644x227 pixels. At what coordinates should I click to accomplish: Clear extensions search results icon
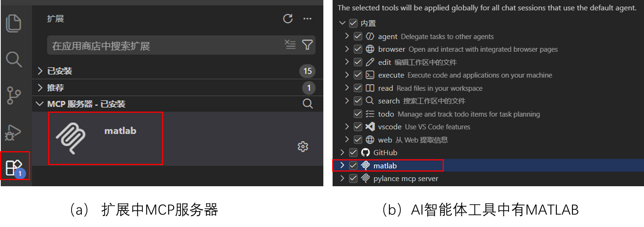point(290,45)
